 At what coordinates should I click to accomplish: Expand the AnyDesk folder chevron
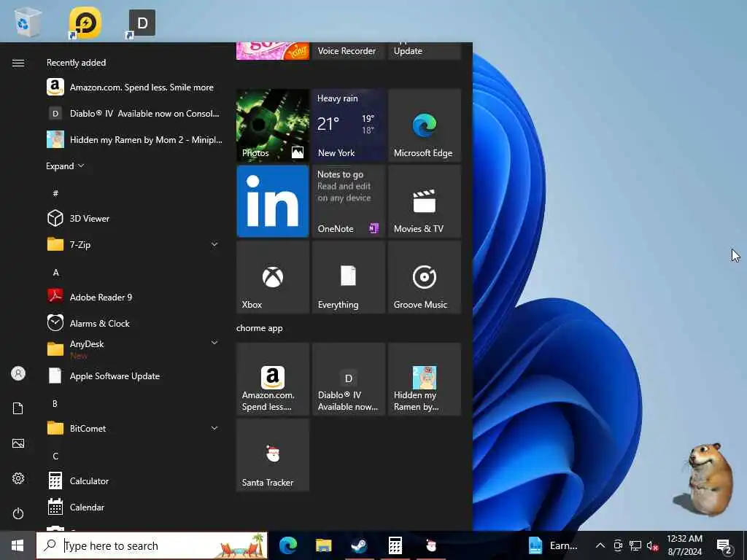pyautogui.click(x=214, y=343)
